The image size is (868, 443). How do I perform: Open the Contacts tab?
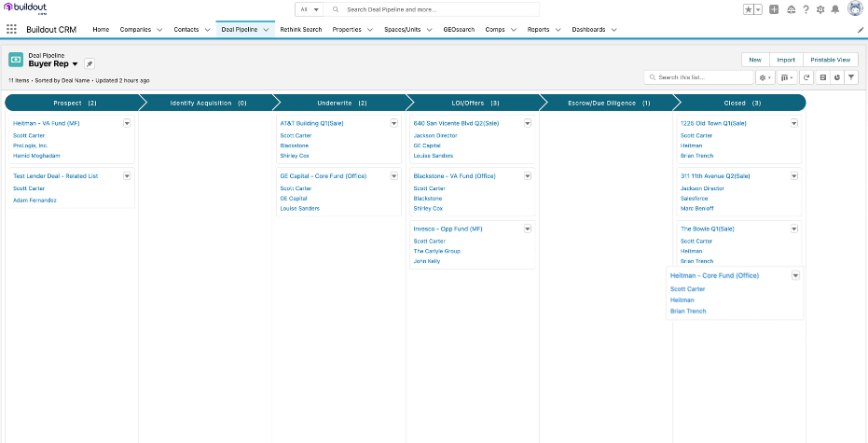[x=186, y=30]
